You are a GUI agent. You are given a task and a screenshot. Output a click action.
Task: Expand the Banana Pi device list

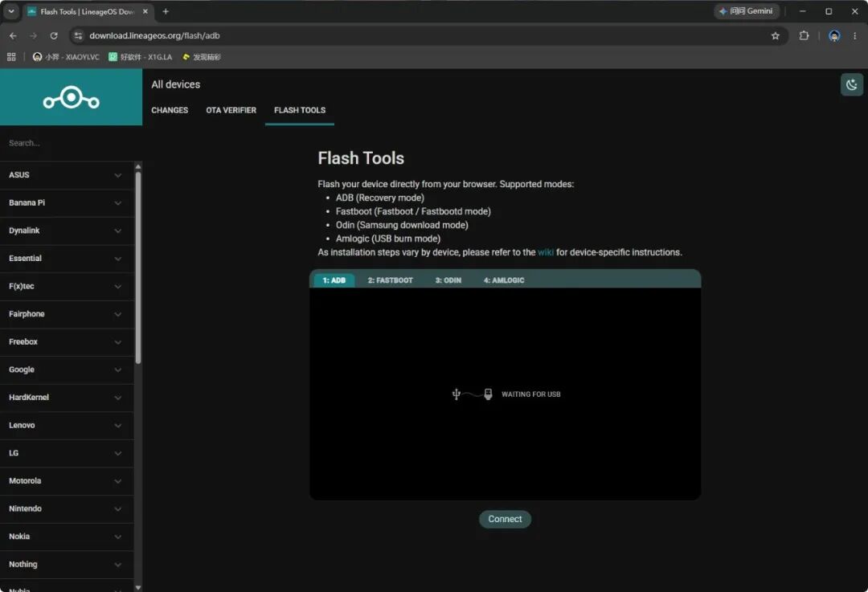click(67, 203)
